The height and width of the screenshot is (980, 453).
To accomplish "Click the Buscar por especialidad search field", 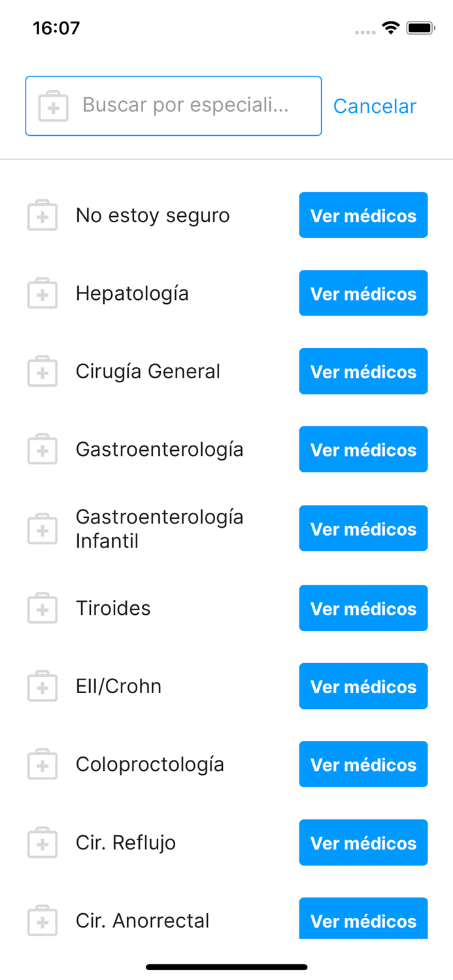I will tap(173, 105).
